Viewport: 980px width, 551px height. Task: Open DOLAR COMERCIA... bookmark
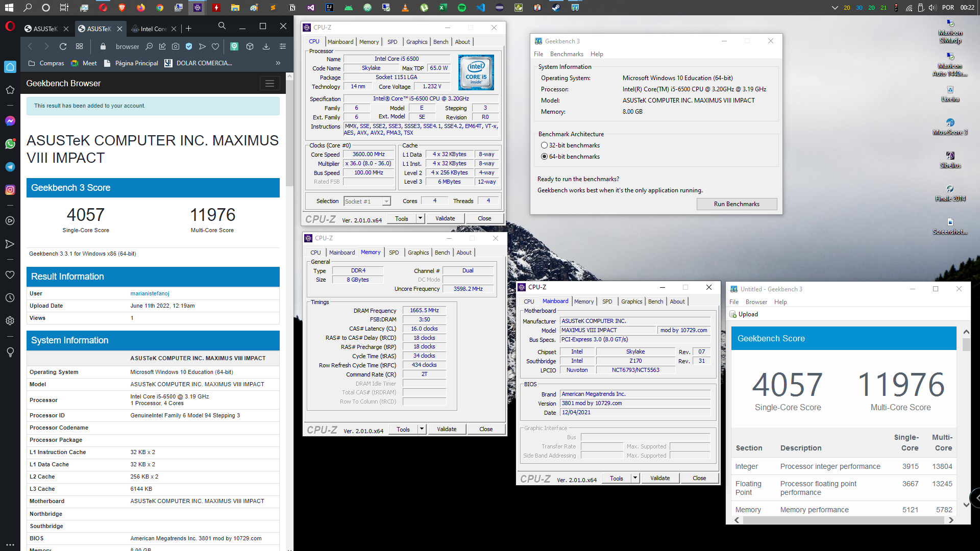click(x=198, y=63)
